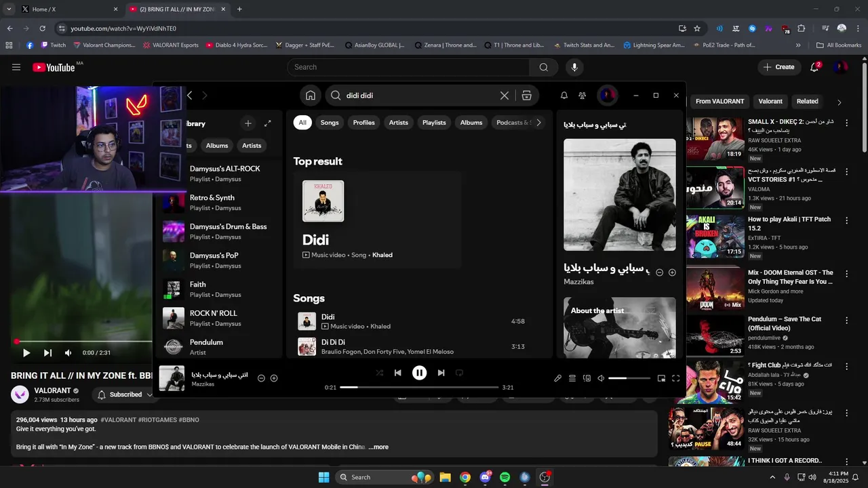This screenshot has width=868, height=488.
Task: Open options for the SMALL X - DIKEC 2 video
Action: [x=847, y=123]
